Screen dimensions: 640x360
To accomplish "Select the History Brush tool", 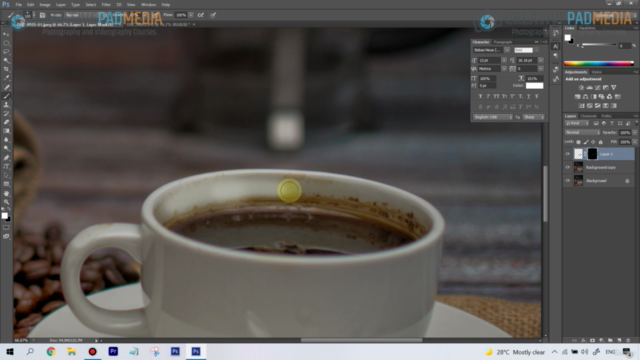I will point(6,114).
